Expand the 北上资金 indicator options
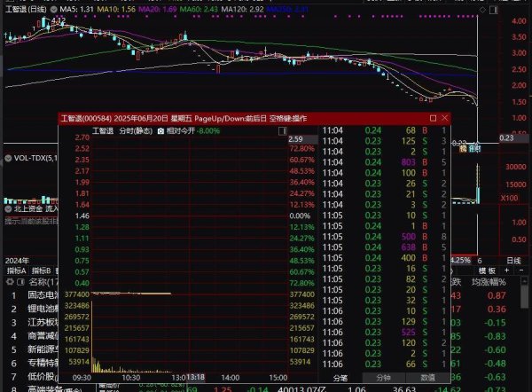 [x=8, y=208]
